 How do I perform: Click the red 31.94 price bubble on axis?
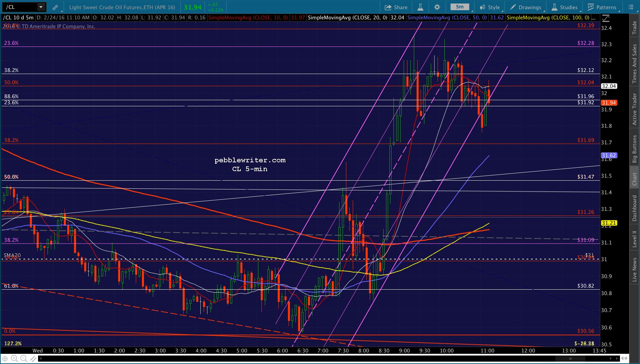609,103
